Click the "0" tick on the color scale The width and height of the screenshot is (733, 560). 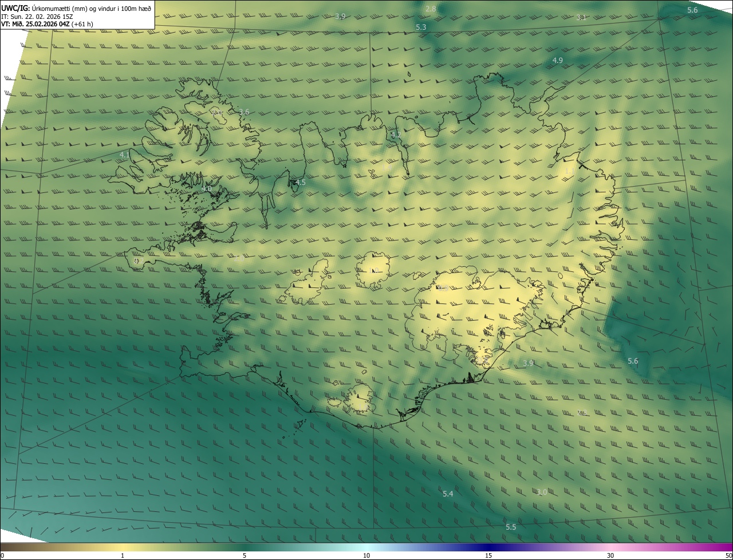tap(2, 555)
